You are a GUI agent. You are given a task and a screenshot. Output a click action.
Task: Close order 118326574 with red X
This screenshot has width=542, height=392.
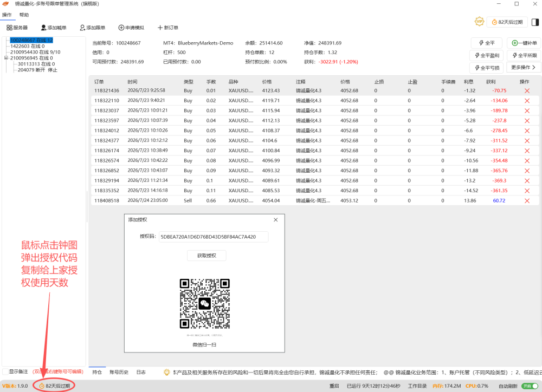point(527,161)
